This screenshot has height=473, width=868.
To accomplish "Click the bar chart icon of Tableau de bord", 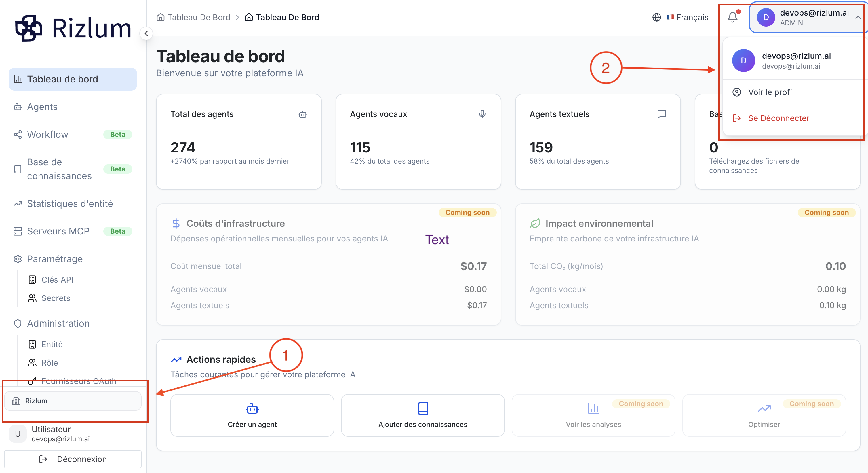I will [18, 79].
